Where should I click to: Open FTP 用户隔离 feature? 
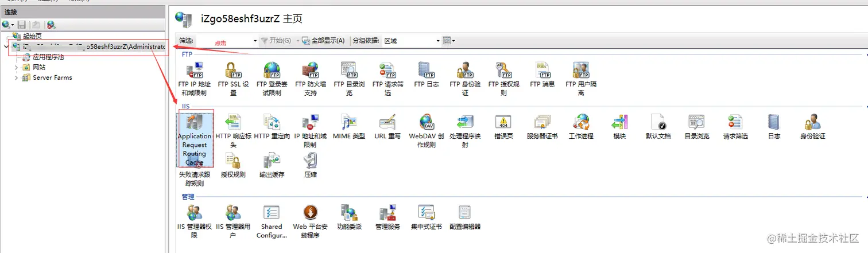[581, 79]
